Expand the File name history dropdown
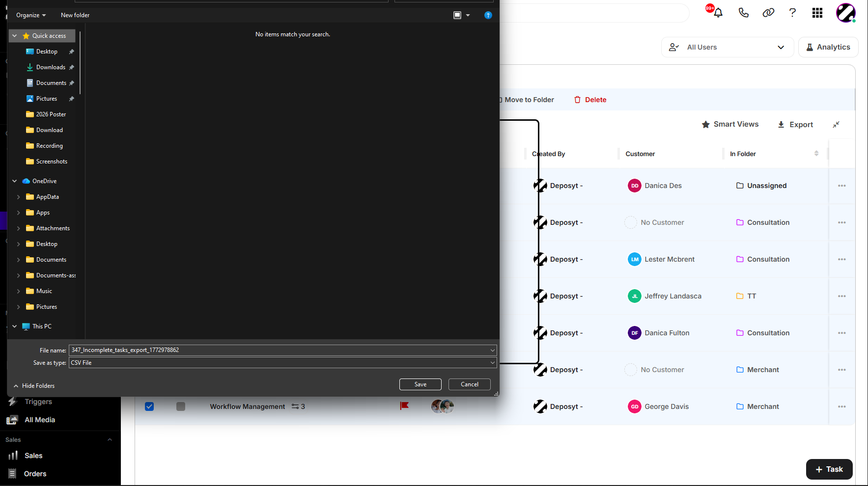This screenshot has height=486, width=868. click(492, 350)
